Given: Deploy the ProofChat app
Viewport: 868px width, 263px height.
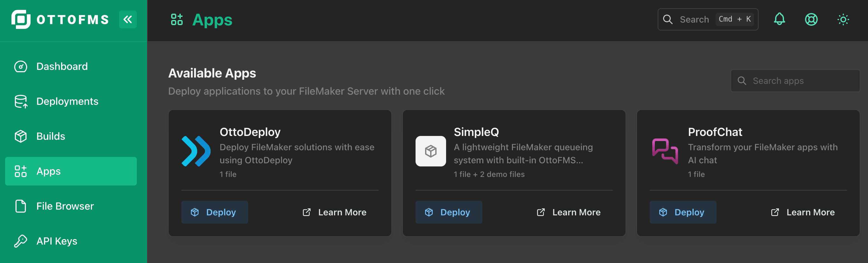Looking at the screenshot, I should [x=683, y=212].
